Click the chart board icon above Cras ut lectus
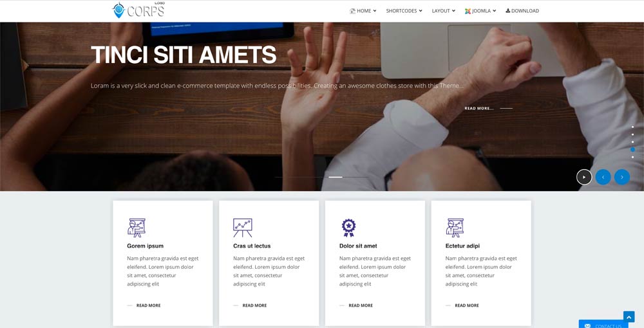 point(243,228)
